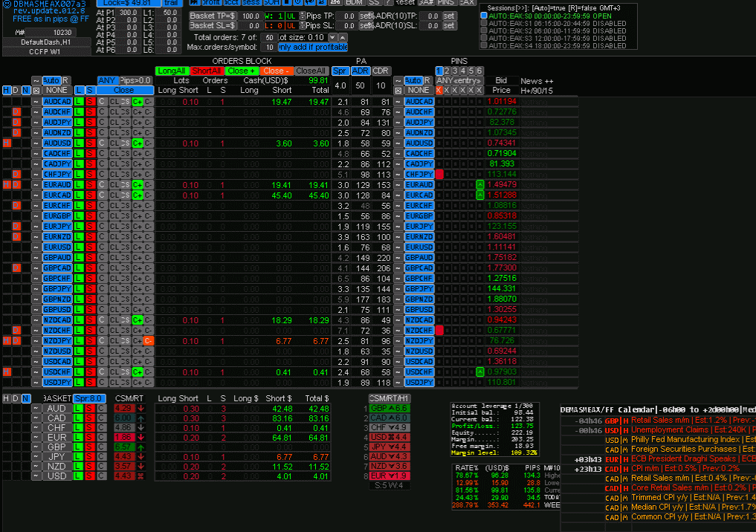Viewport: 756px width, 532px height.
Task: Click the USD basket C close button
Action: [x=101, y=476]
